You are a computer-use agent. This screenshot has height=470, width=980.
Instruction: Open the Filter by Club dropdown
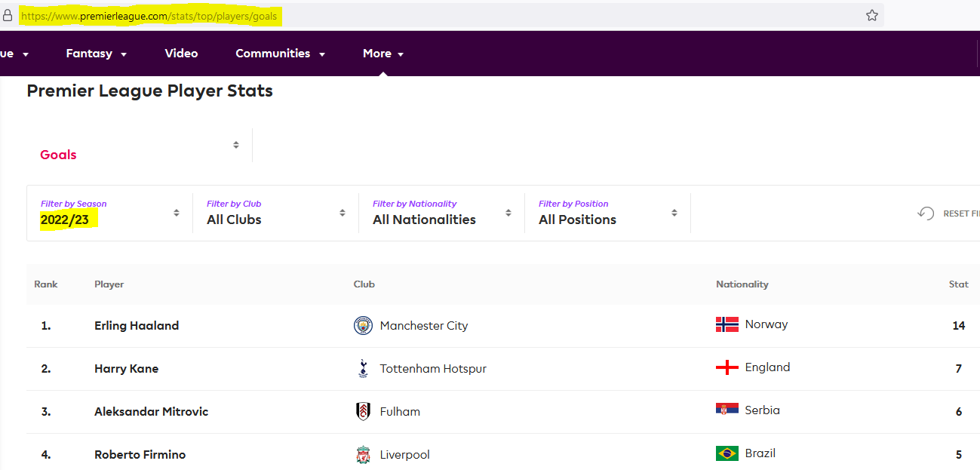coord(275,213)
